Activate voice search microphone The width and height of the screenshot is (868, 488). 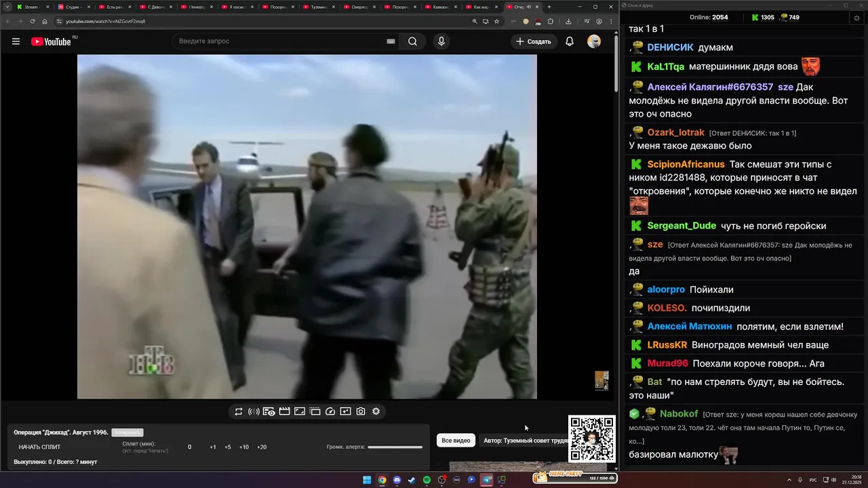pyautogui.click(x=441, y=41)
